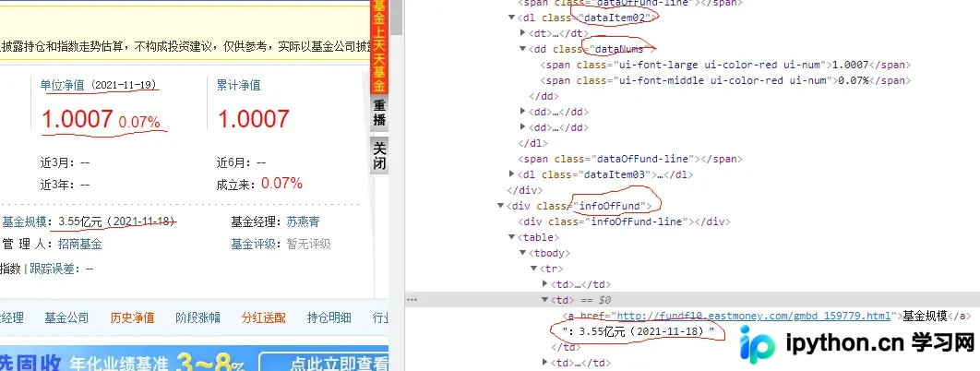
Task: Open the 基金规模 link on the fund page
Action: point(24,221)
